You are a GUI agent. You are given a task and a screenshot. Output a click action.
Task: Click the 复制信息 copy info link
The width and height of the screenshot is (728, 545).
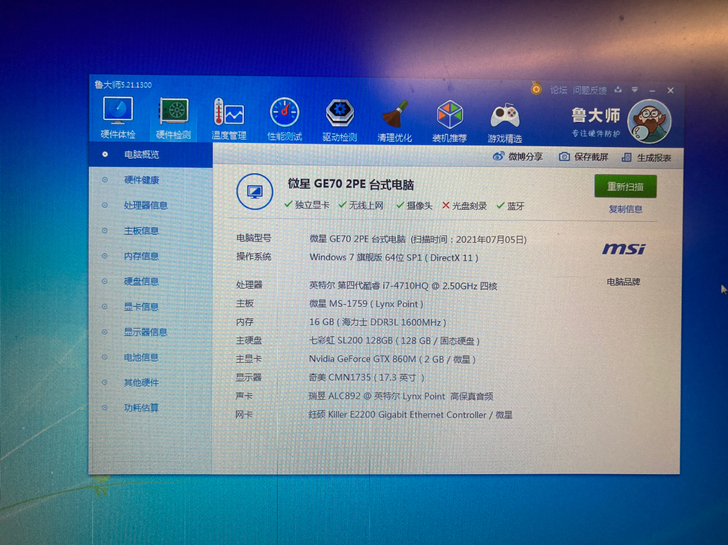click(625, 209)
